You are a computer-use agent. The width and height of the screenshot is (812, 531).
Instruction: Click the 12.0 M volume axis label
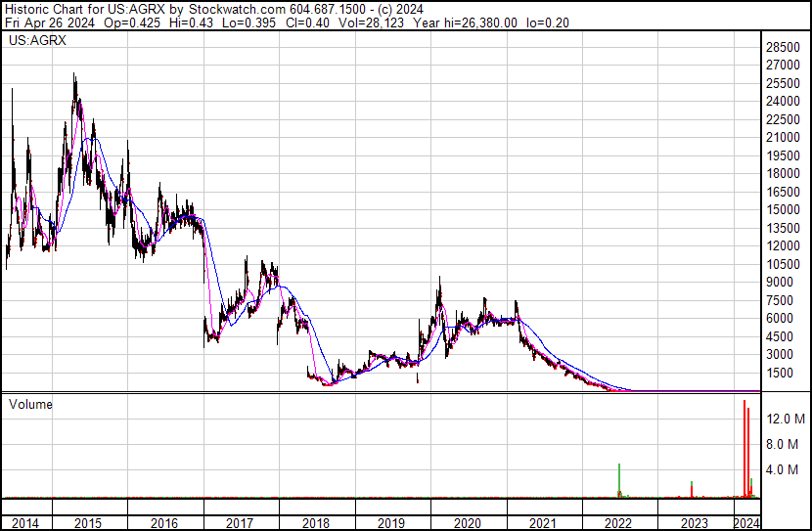(x=787, y=419)
